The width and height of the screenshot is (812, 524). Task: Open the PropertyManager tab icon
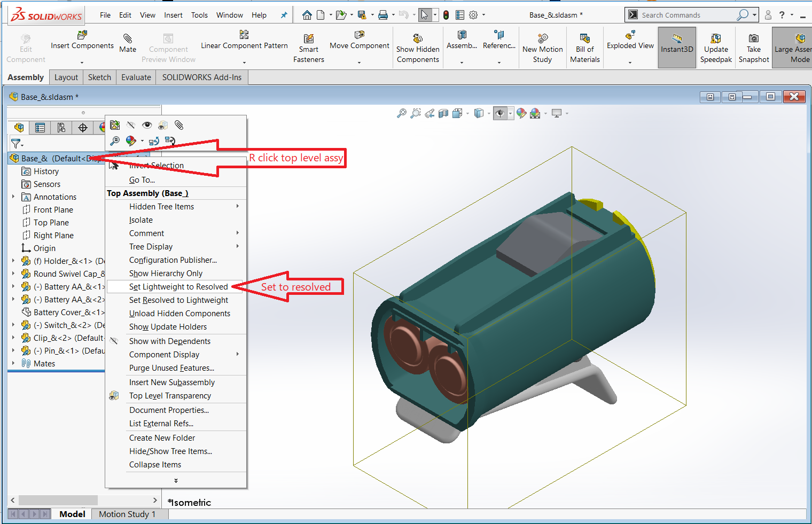click(x=40, y=128)
